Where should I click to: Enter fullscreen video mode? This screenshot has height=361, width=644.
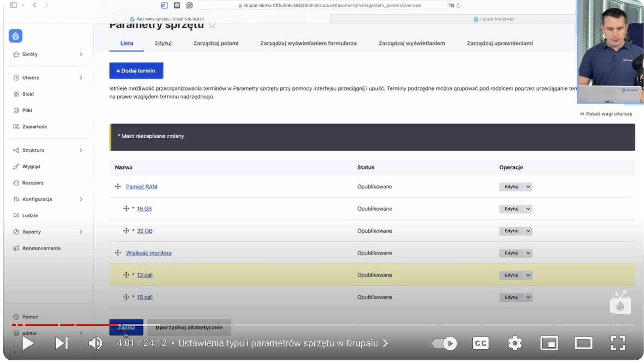[x=618, y=343]
